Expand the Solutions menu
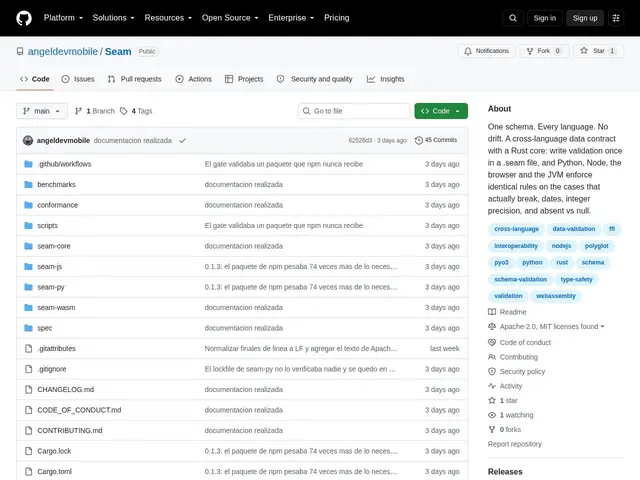This screenshot has width=640, height=480. click(x=113, y=18)
